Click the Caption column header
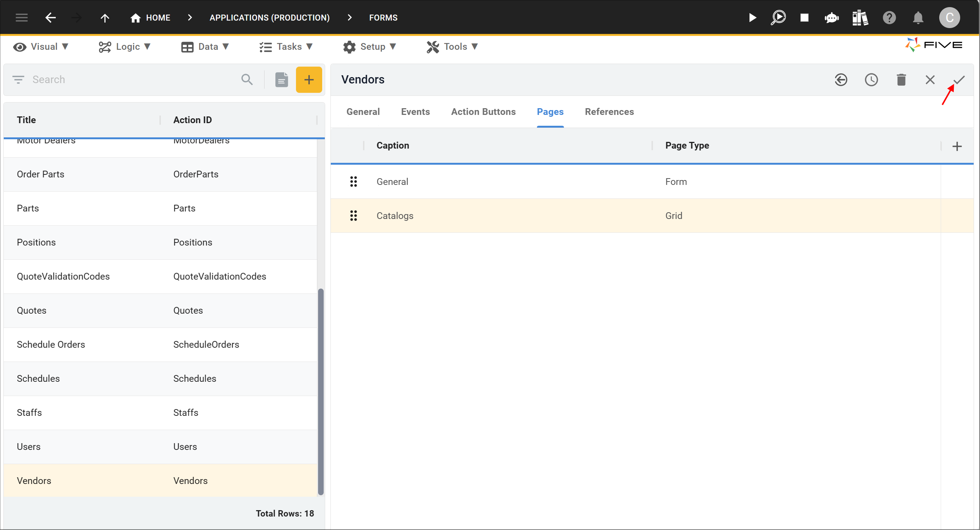980x530 pixels. tap(393, 145)
